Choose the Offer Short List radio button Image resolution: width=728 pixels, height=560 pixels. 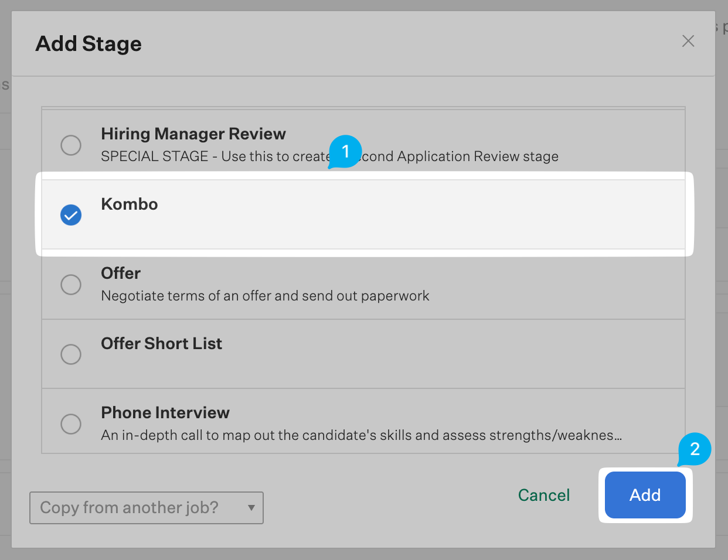[71, 354]
